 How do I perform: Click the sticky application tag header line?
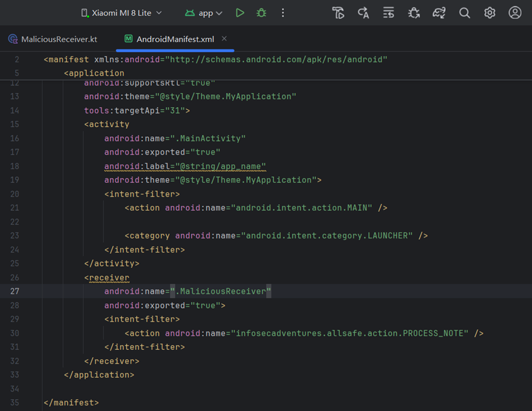click(x=94, y=73)
